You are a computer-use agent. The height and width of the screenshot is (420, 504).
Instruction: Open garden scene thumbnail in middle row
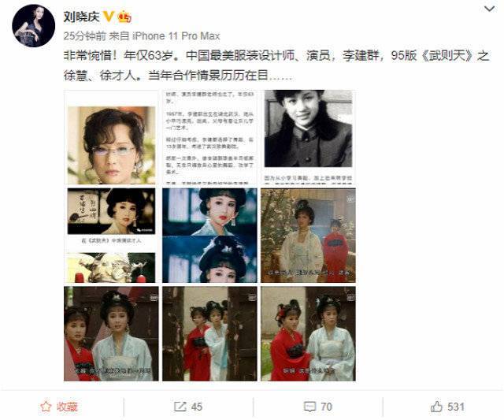[x=308, y=236]
